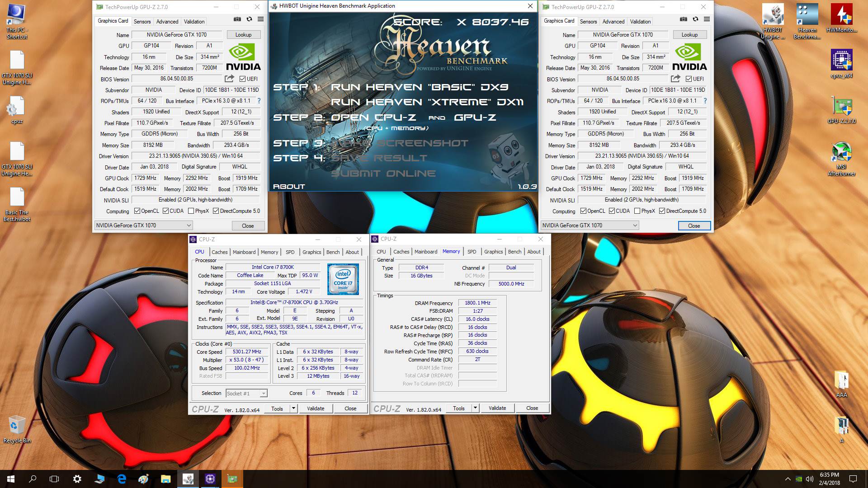Viewport: 868px width, 488px height.
Task: Expand the GPU selector dropdown in right GPU-Z
Action: (590, 225)
